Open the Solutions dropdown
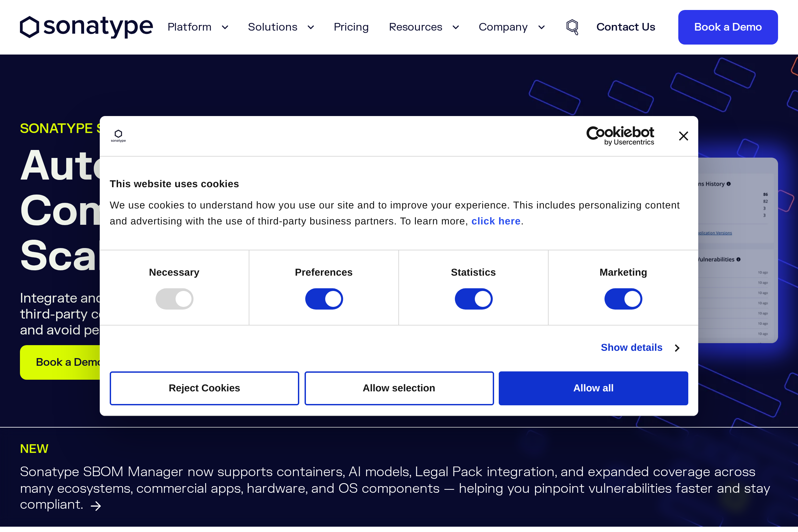Image resolution: width=798 pixels, height=532 pixels. (x=281, y=27)
